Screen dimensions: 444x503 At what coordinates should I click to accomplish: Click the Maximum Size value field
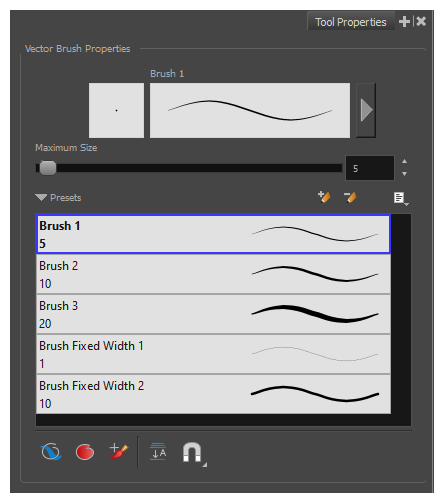pos(370,168)
